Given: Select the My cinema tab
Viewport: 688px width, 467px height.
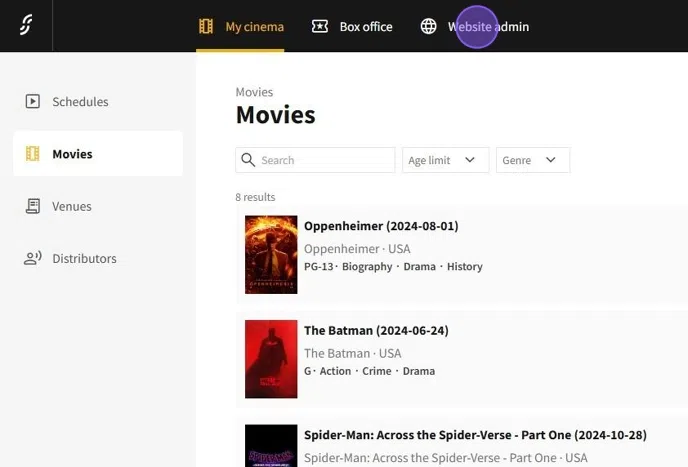Looking at the screenshot, I should (x=254, y=26).
